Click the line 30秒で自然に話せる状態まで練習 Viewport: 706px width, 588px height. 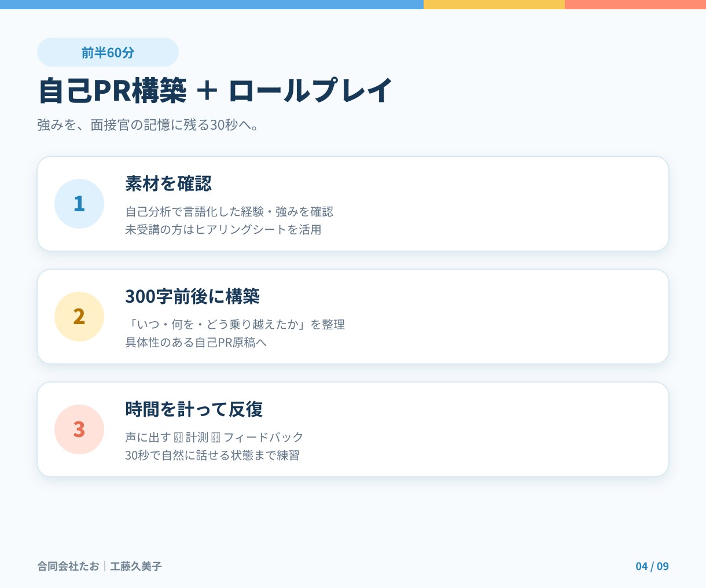(212, 455)
